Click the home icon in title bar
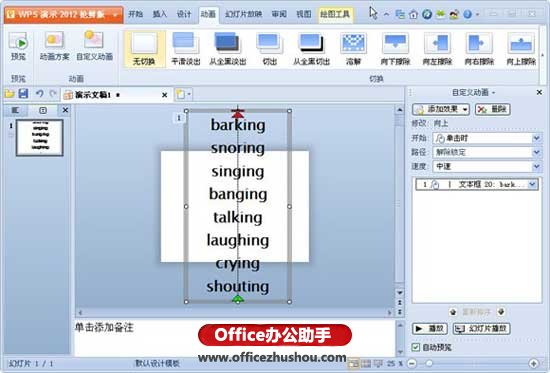This screenshot has height=373, width=550. pos(414,14)
